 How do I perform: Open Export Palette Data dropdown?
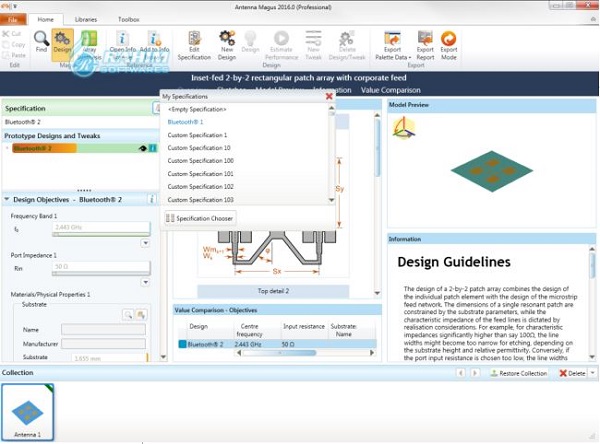[393, 46]
